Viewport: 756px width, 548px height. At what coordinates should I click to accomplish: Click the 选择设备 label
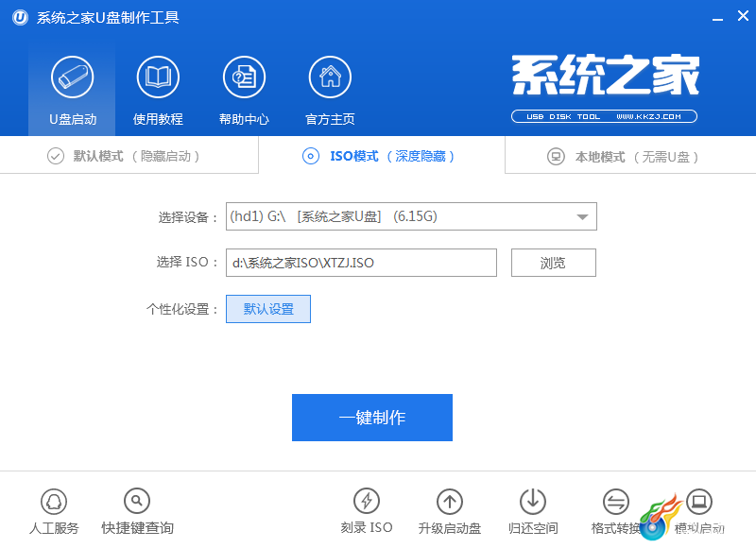(188, 217)
